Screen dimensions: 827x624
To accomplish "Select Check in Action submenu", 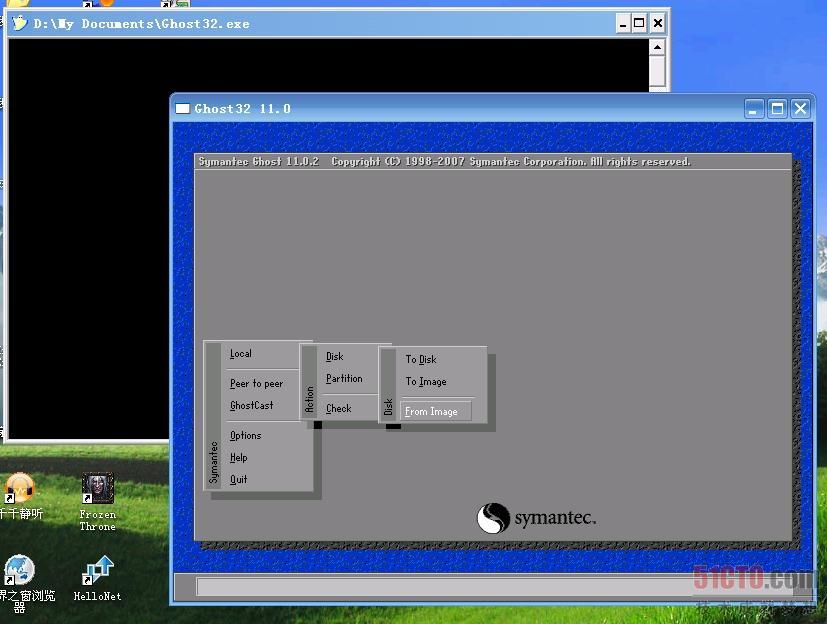I will [339, 408].
